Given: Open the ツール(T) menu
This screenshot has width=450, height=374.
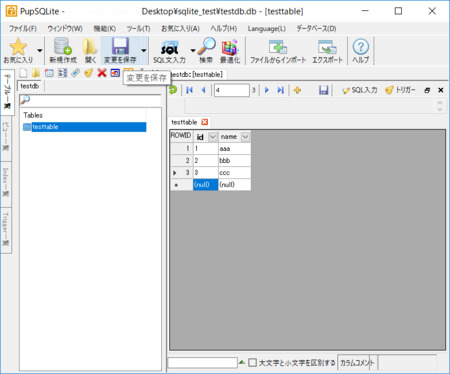Looking at the screenshot, I should [x=138, y=28].
